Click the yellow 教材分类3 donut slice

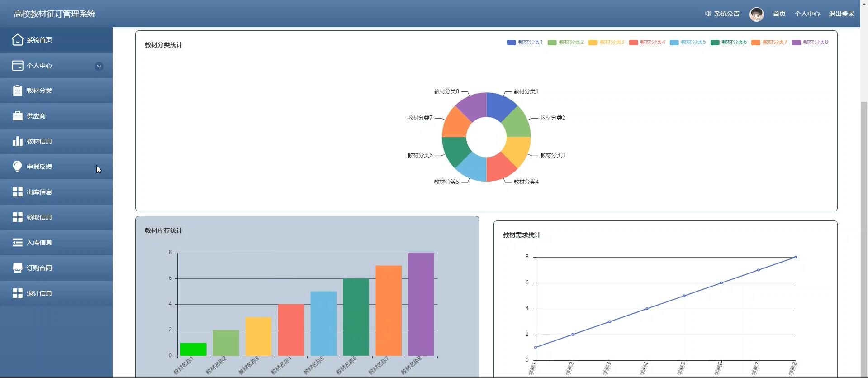point(517,150)
